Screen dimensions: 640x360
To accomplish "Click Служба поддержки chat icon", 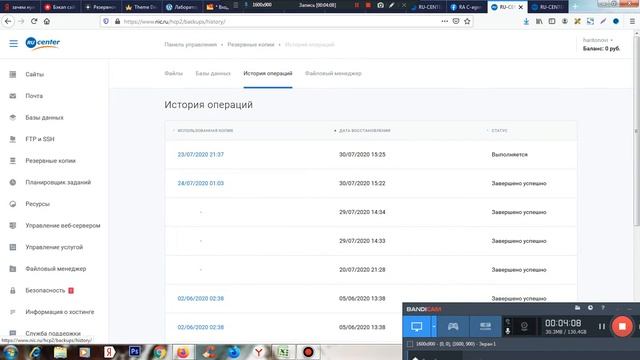I will pos(13,333).
